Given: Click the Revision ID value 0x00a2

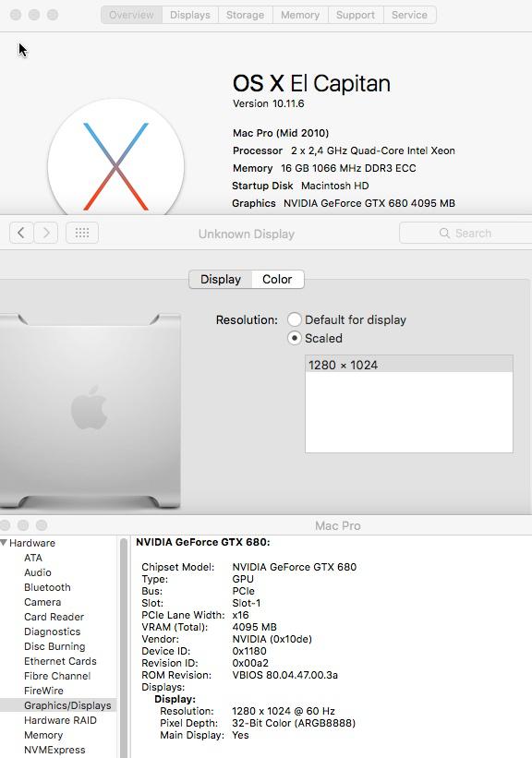Looking at the screenshot, I should [250, 663].
